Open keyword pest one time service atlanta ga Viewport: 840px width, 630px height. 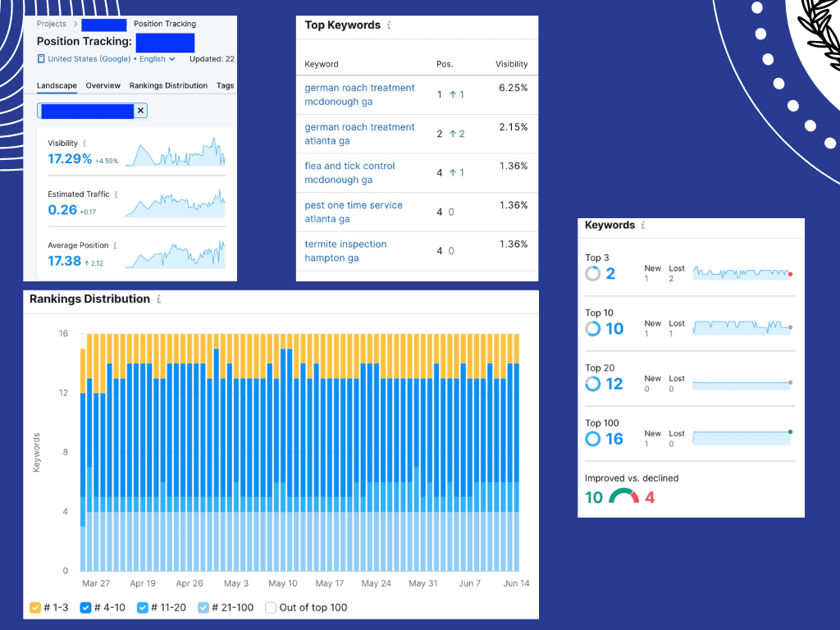(x=354, y=212)
